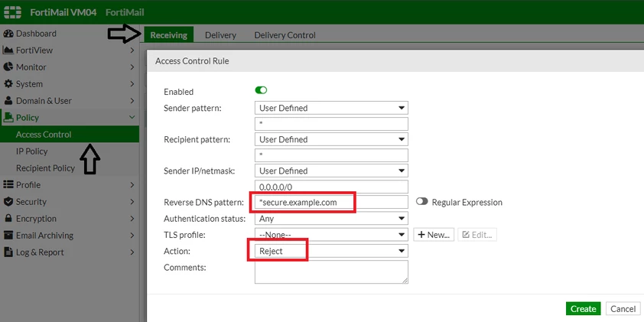Click the System gear icon
The image size is (644, 322).
(8, 84)
